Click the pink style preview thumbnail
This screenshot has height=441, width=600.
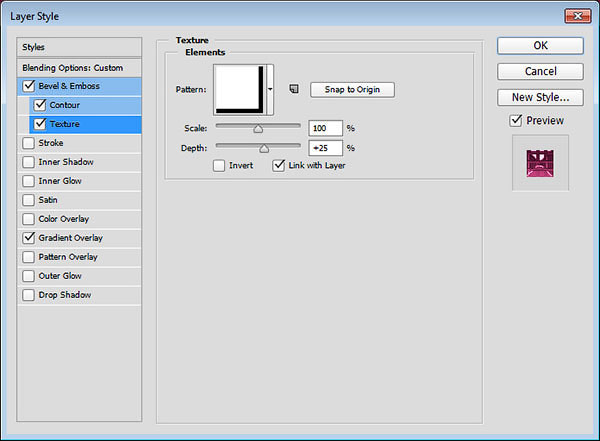coord(540,163)
